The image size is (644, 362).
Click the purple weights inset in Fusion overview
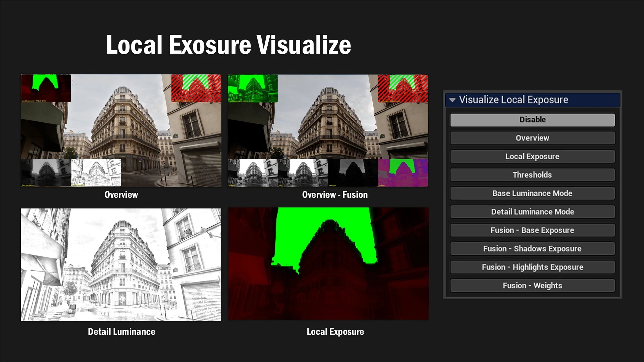pyautogui.click(x=403, y=173)
